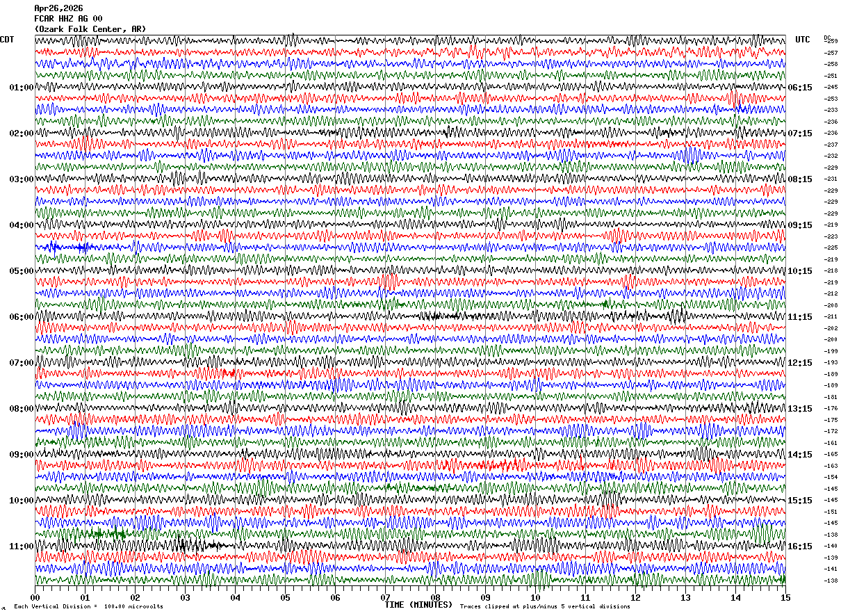Click minute tick label 05 on the axis

click(x=285, y=597)
